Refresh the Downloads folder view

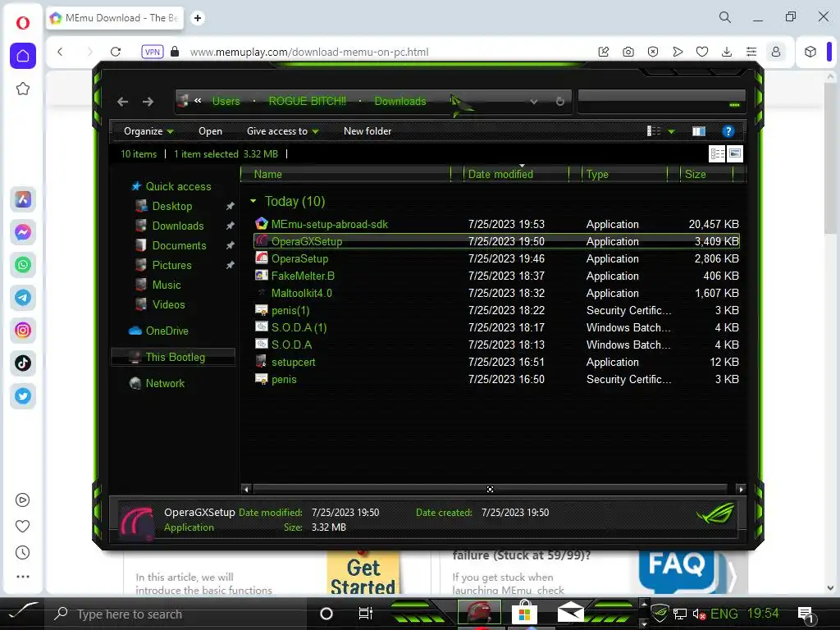559,101
